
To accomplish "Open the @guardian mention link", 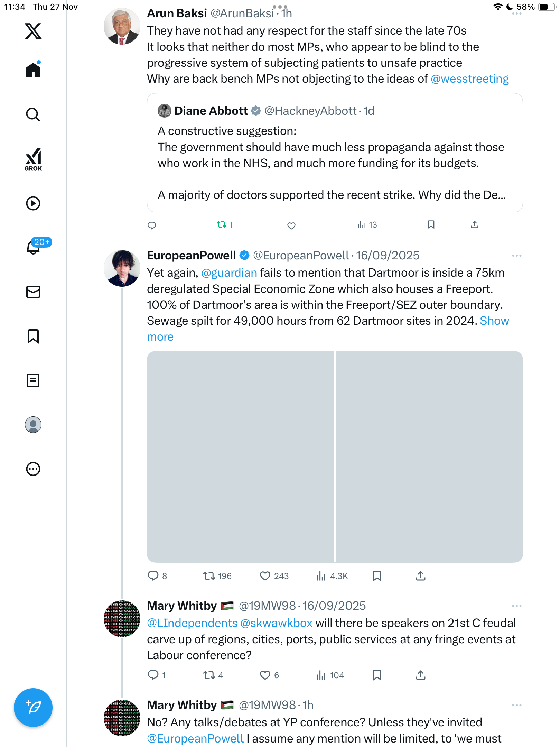I will click(229, 273).
